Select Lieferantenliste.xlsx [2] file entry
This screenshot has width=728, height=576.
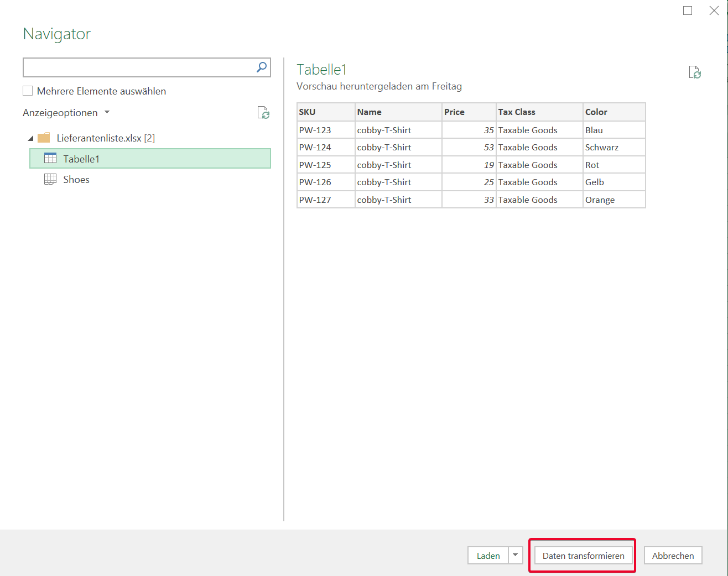point(106,138)
